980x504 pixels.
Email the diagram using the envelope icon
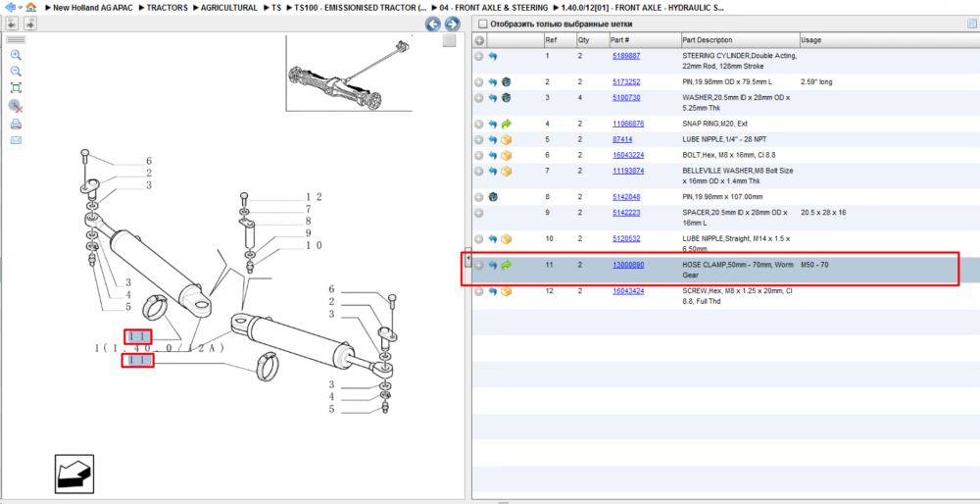click(17, 139)
